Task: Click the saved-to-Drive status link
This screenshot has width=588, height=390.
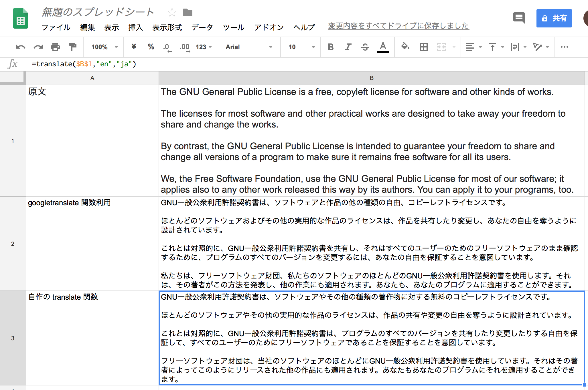Action: (398, 26)
